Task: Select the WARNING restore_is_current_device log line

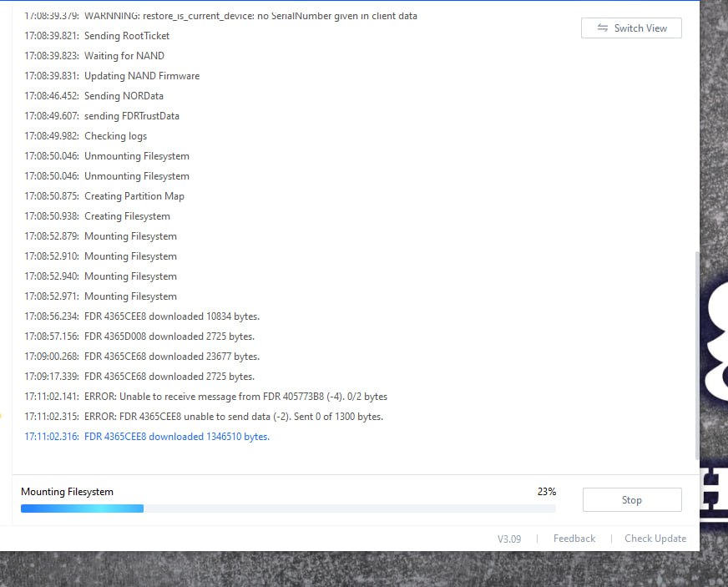Action: pos(220,16)
